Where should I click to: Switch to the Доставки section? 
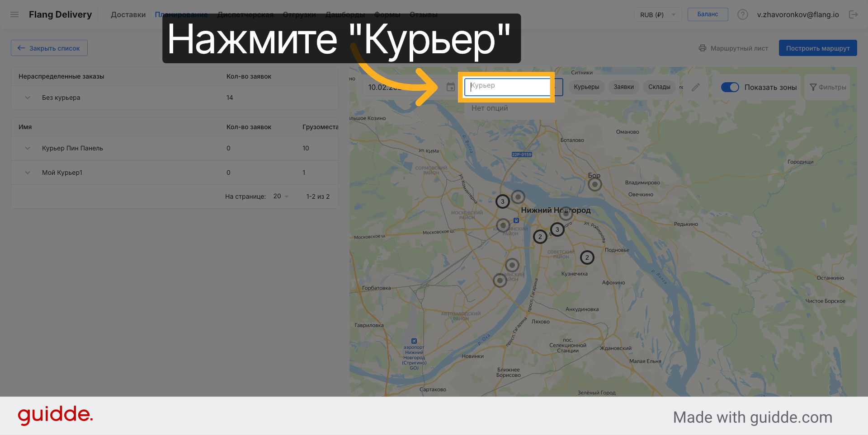coord(128,14)
